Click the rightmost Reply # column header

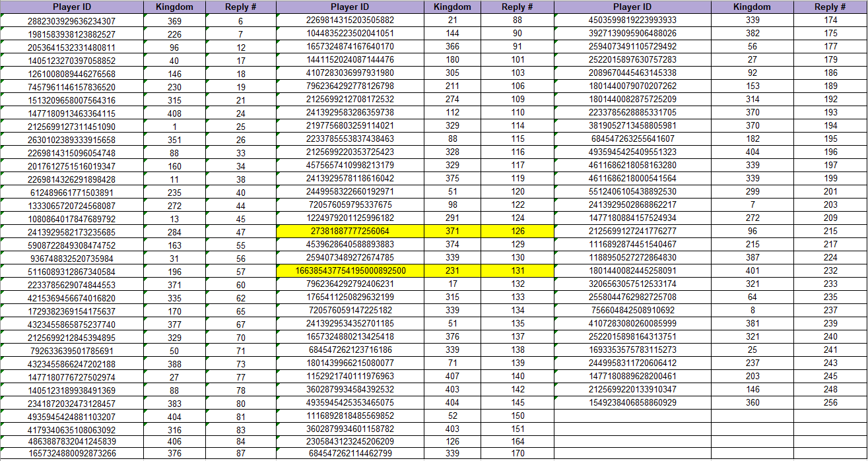(x=830, y=7)
